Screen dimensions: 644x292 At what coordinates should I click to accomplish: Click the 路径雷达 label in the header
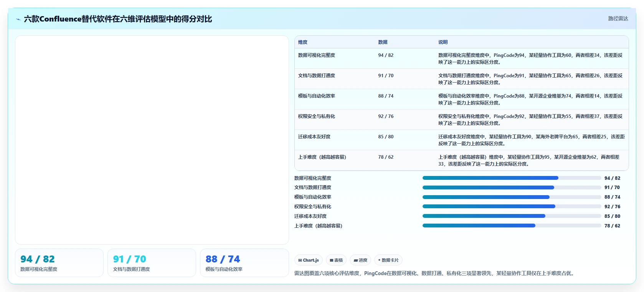coord(618,18)
